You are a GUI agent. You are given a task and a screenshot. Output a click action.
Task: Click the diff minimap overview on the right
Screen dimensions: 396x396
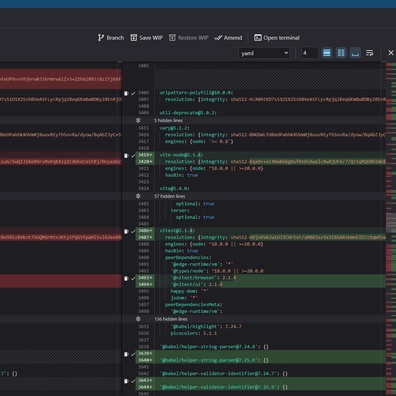point(391,228)
